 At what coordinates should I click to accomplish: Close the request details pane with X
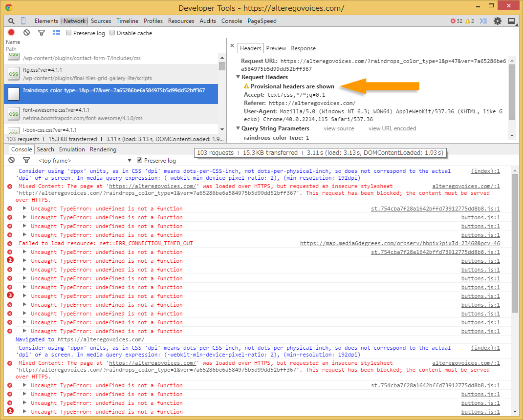coord(232,46)
